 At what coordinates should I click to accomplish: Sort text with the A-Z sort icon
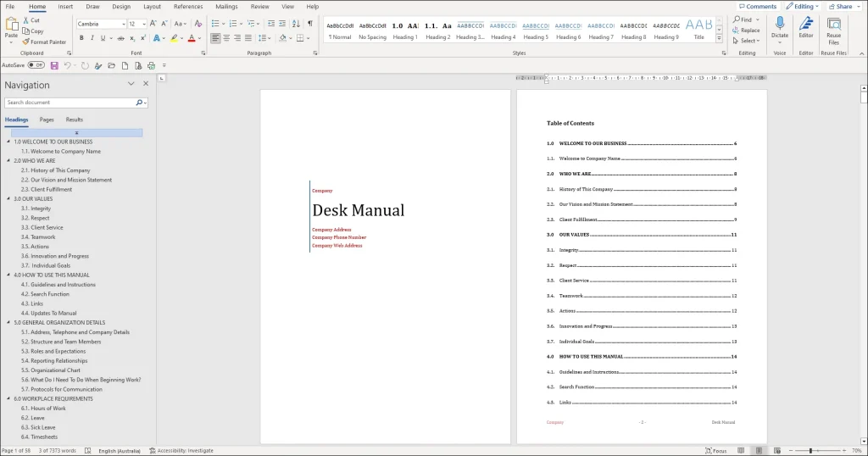tap(296, 24)
